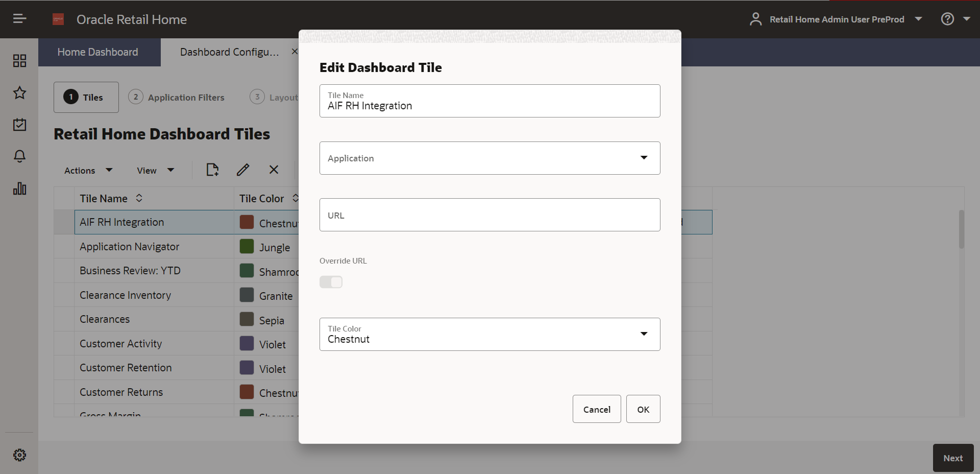Open the Help question mark icon
The height and width of the screenshot is (474, 980).
point(947,18)
